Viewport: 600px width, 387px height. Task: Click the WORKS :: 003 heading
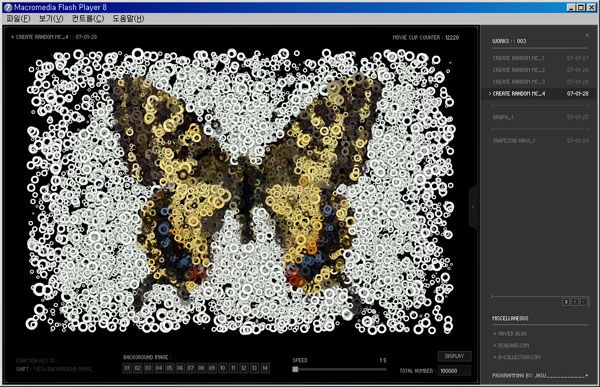click(x=509, y=41)
